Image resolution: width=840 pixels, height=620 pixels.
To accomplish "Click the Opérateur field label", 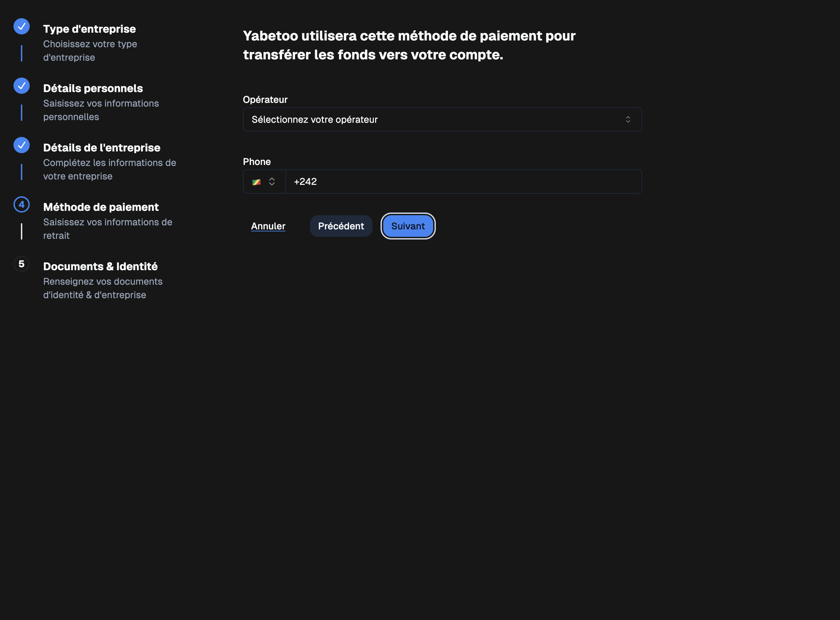I will tap(265, 100).
